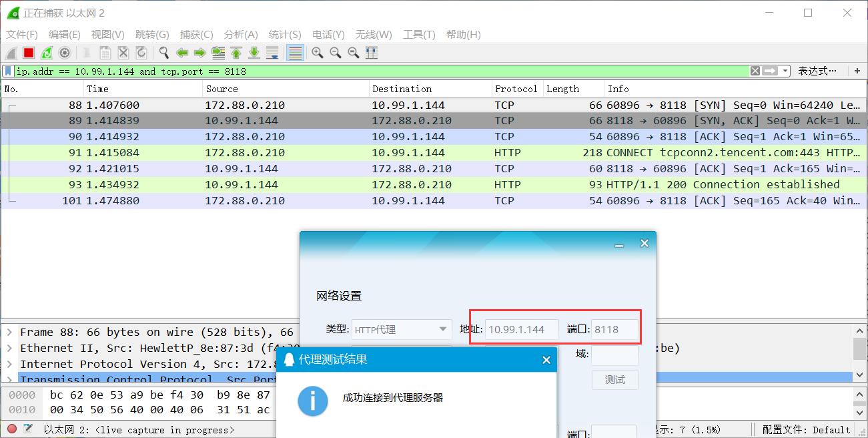Click the 端口 field showing 8118
Screen dimensions: 868x438
click(614, 329)
